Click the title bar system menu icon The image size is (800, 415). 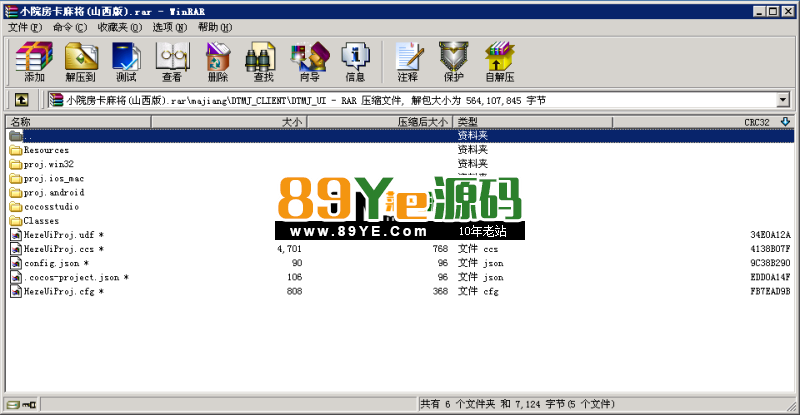tap(11, 11)
